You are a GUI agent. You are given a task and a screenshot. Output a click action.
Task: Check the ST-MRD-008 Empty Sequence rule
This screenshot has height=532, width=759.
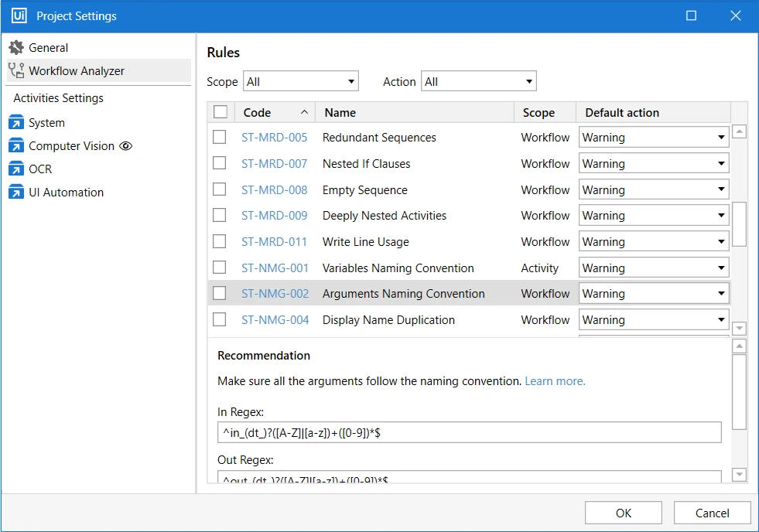[x=219, y=189]
